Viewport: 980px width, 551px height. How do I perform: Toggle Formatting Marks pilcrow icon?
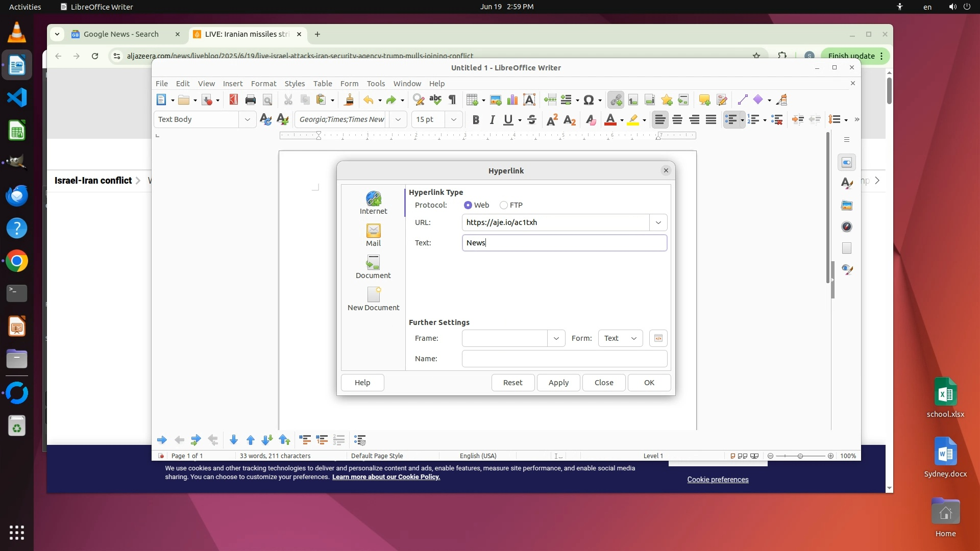[x=452, y=100]
